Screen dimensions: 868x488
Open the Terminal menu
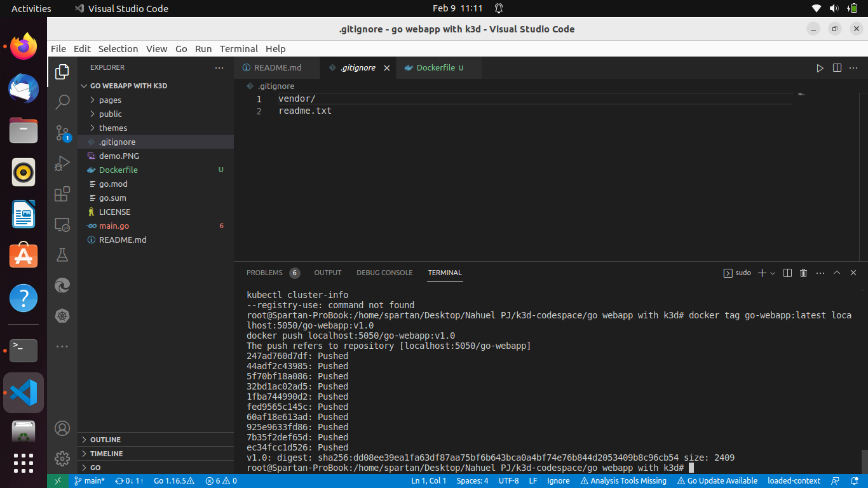(x=239, y=49)
